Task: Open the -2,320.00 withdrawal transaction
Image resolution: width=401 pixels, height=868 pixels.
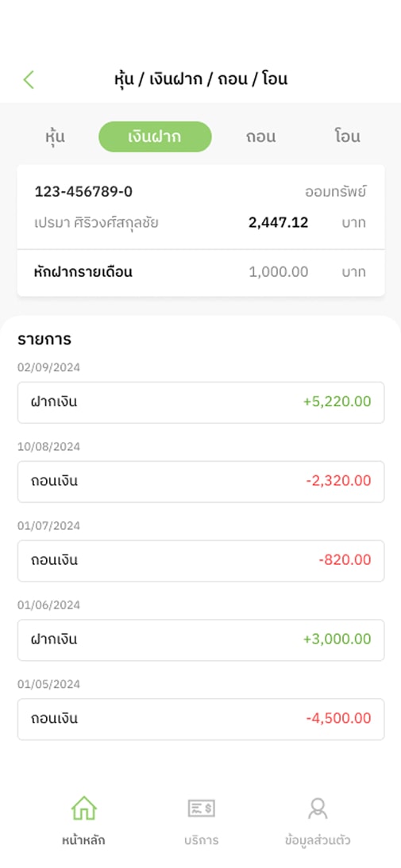Action: click(201, 482)
